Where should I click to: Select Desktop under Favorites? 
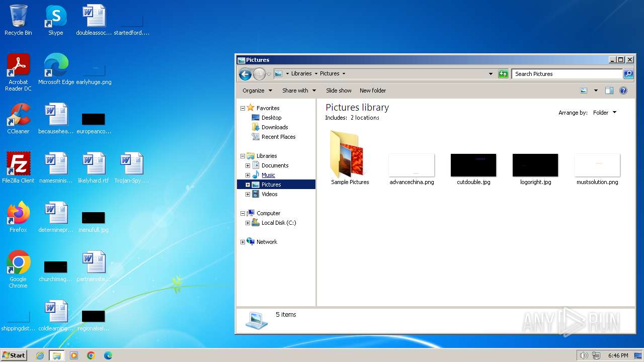click(271, 118)
